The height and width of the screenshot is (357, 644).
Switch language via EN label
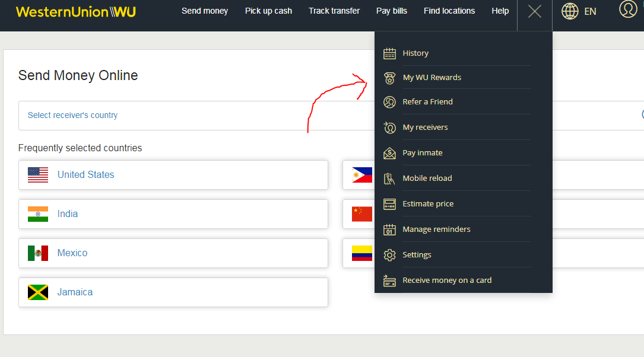[x=590, y=11]
